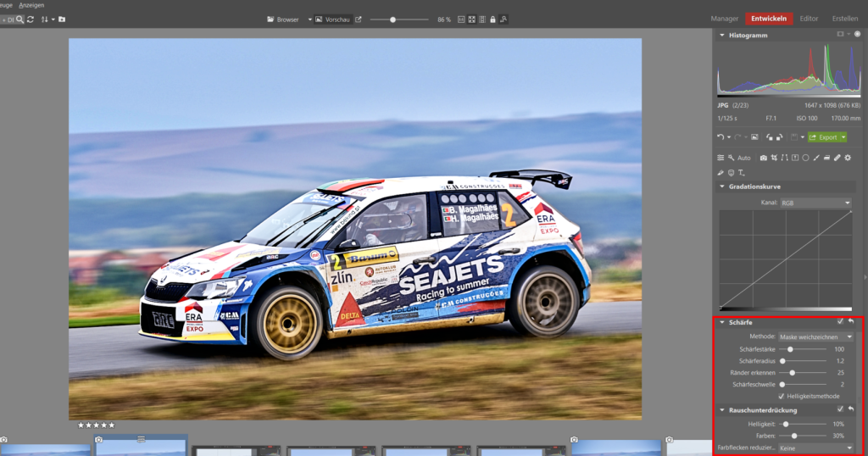Select the align lines tool icon
The image size is (868, 456).
pos(784,158)
